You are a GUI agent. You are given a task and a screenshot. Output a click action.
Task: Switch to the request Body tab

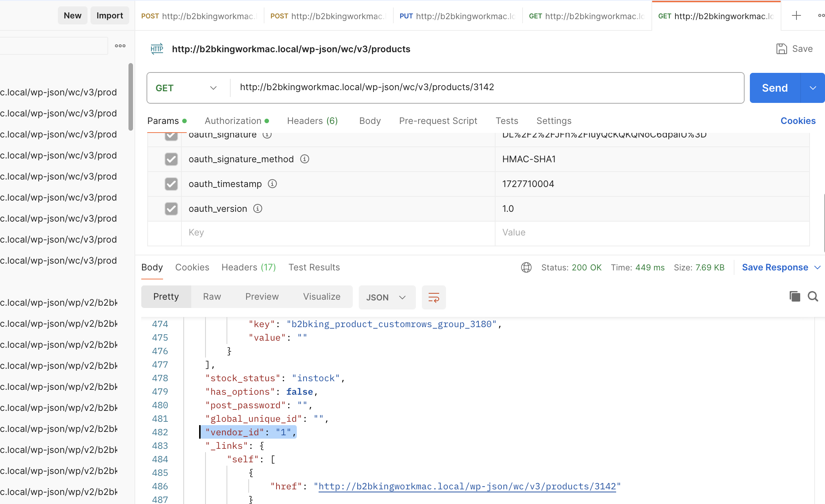coord(370,121)
